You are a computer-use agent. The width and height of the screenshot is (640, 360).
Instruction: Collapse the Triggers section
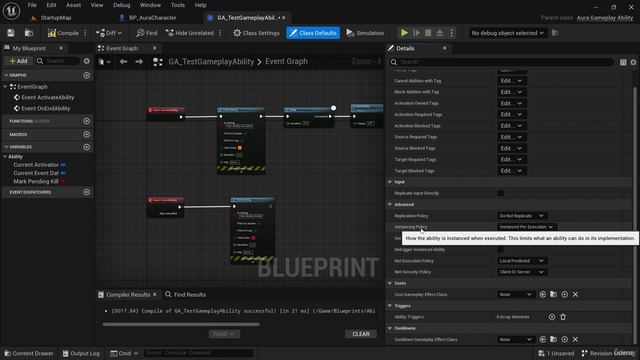pos(389,305)
